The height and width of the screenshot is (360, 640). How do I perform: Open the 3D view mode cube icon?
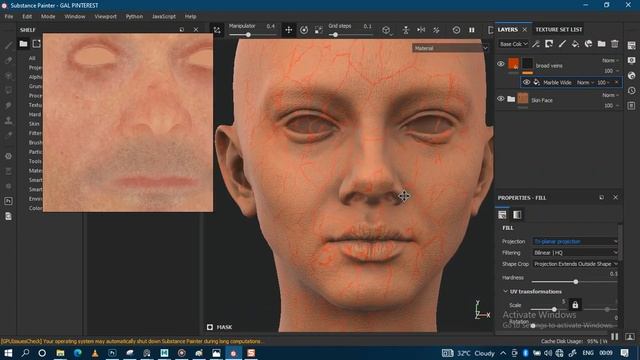pyautogui.click(x=386, y=30)
